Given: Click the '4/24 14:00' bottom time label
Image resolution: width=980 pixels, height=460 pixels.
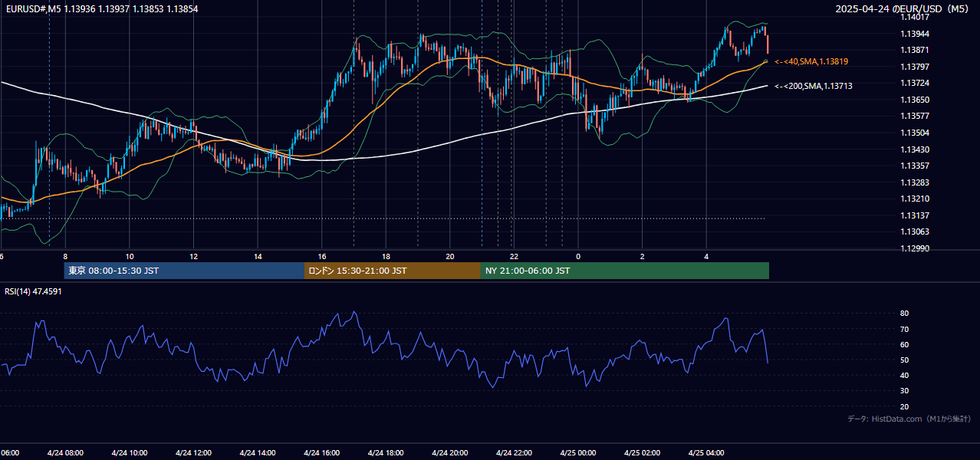Looking at the screenshot, I should 258,453.
